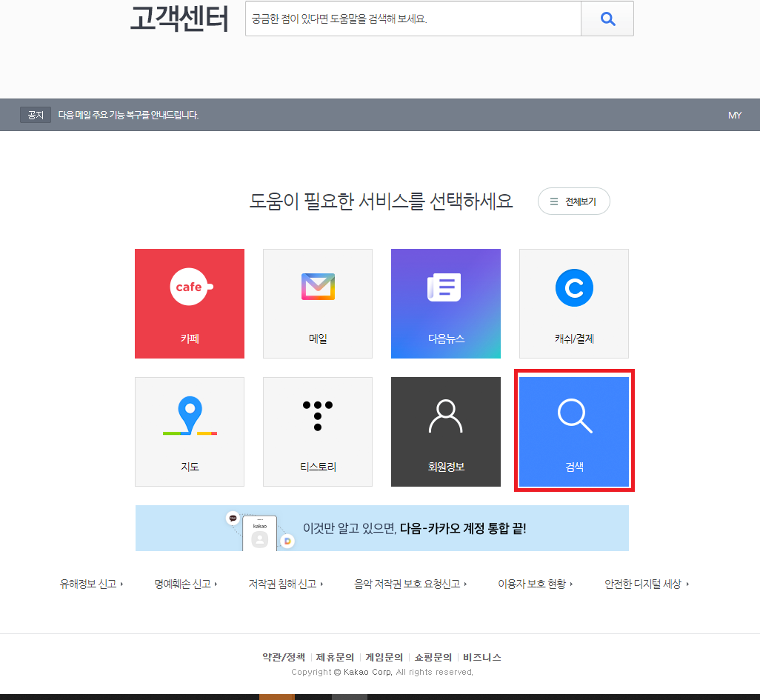Open the 저작권 침해 신고 link
Screen dimensions: 760x700
click(x=286, y=584)
